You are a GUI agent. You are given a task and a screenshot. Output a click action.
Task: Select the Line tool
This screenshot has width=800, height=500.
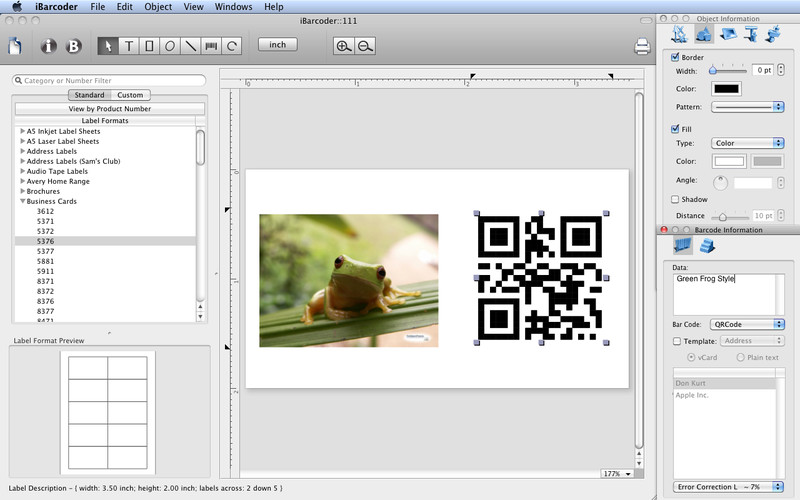tap(190, 46)
